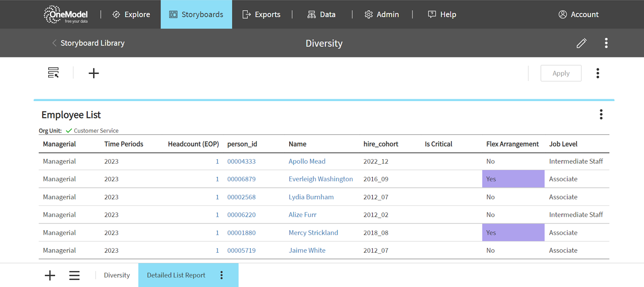Open the Account profile icon

click(x=563, y=14)
